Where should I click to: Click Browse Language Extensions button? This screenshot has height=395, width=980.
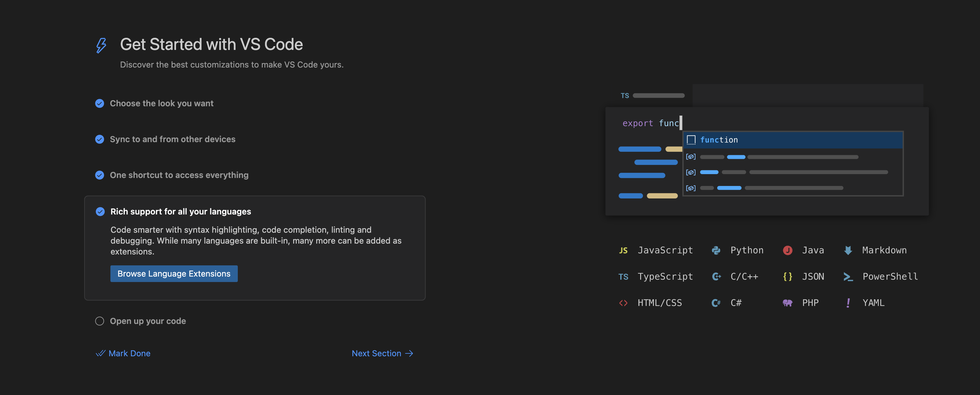pos(174,274)
